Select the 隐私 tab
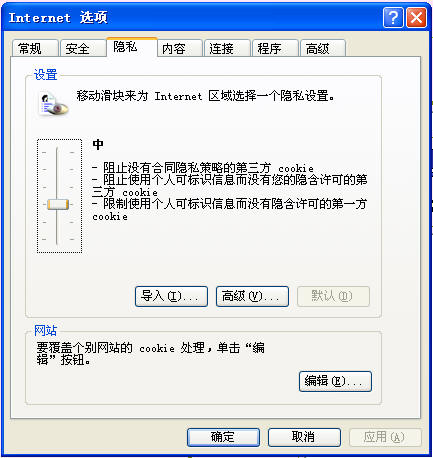433x458 pixels. pos(132,47)
